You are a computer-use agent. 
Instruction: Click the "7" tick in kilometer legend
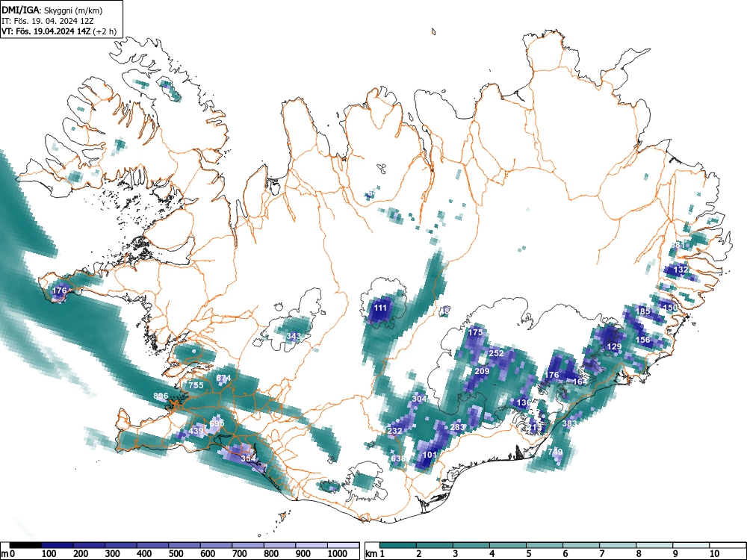pyautogui.click(x=601, y=554)
